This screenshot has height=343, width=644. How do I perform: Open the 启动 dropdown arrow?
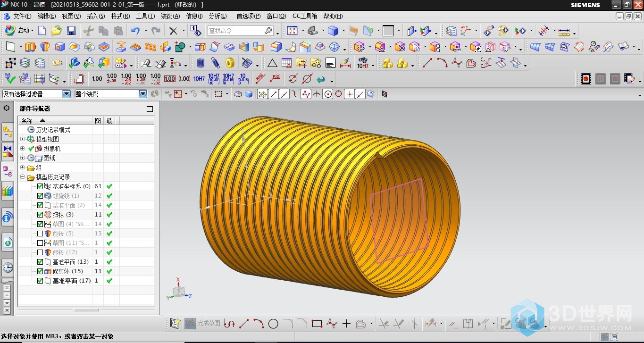(33, 31)
